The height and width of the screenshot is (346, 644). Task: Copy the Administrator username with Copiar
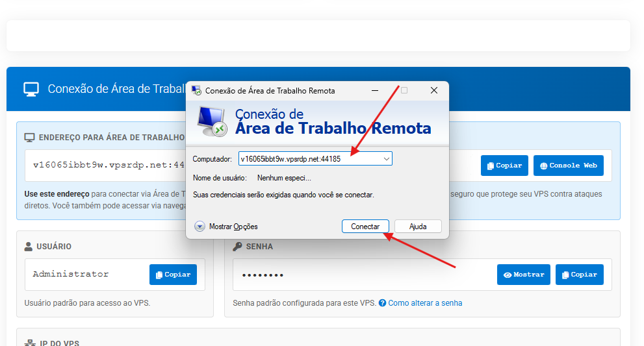point(173,275)
